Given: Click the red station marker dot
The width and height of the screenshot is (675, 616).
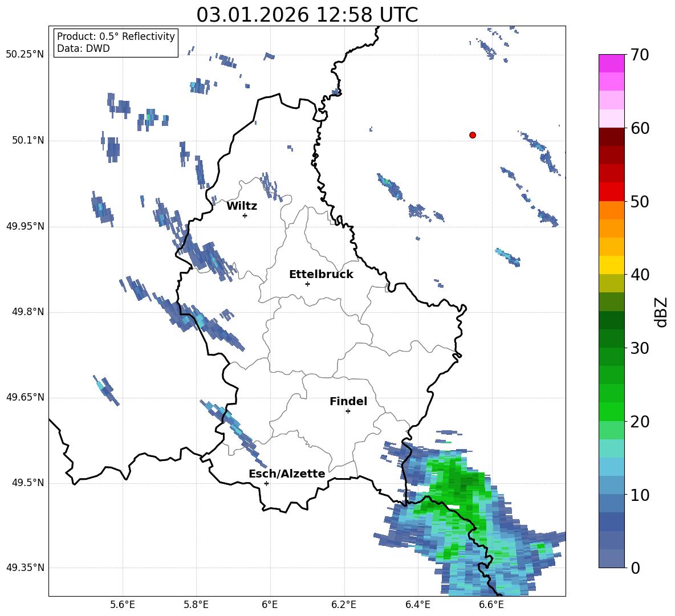Looking at the screenshot, I should 473,135.
